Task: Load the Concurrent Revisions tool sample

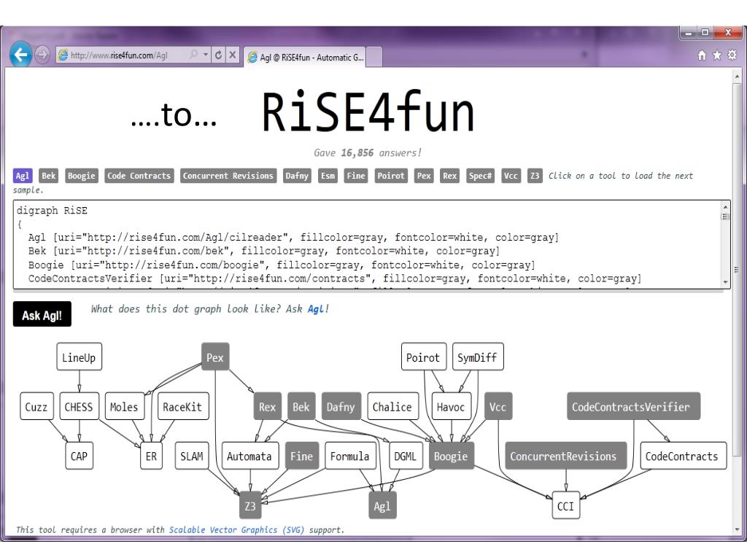Action: [x=228, y=176]
